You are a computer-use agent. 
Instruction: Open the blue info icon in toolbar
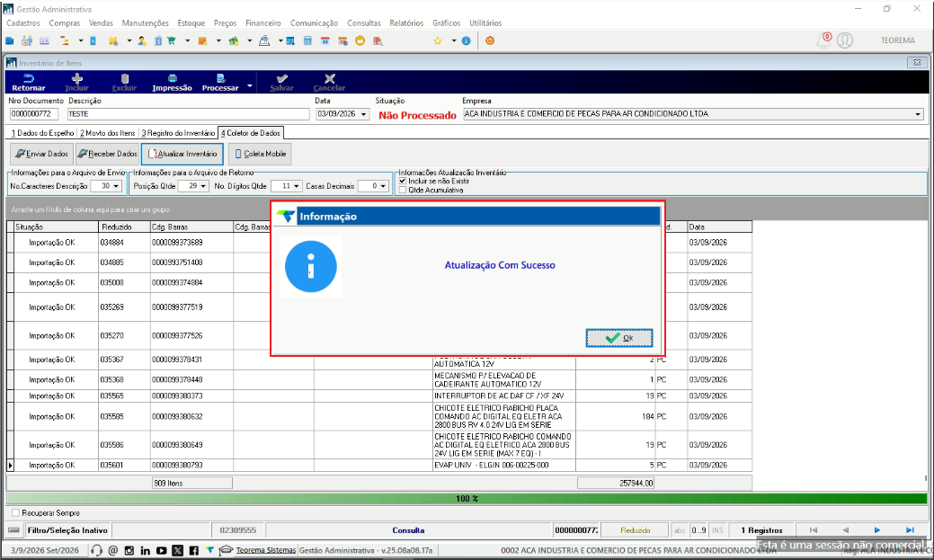[467, 41]
